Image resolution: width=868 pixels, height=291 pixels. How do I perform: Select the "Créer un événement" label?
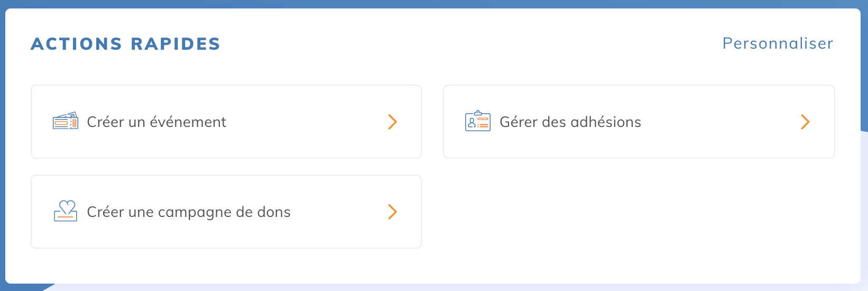point(156,122)
